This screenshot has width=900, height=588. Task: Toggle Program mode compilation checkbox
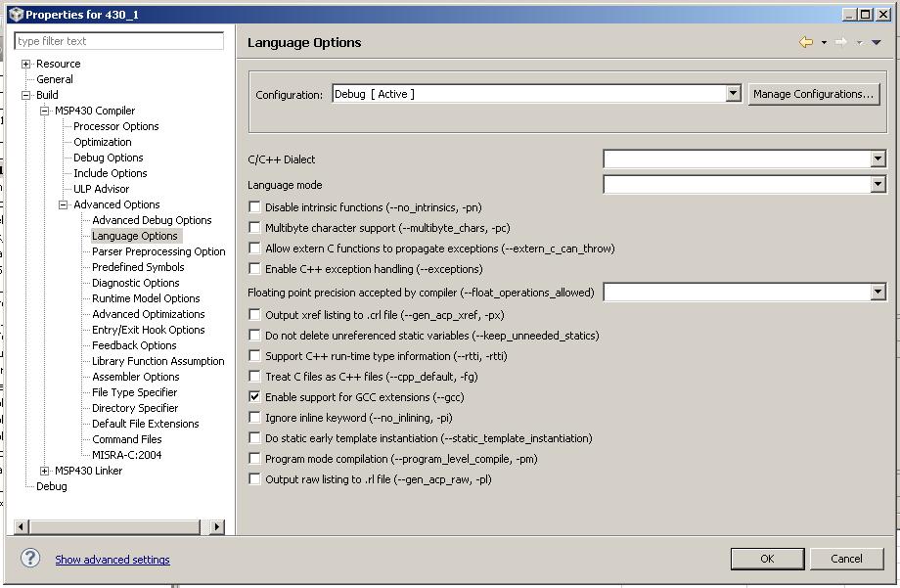click(x=254, y=459)
